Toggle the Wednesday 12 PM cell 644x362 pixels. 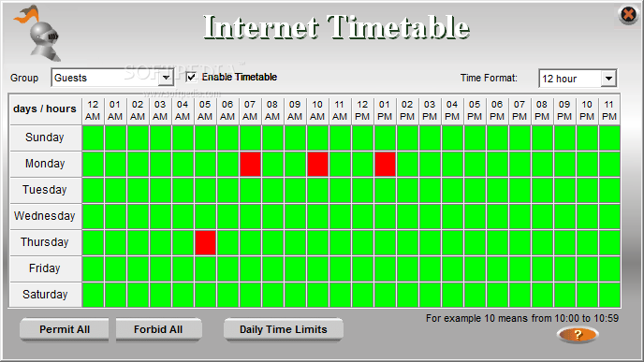pos(362,216)
